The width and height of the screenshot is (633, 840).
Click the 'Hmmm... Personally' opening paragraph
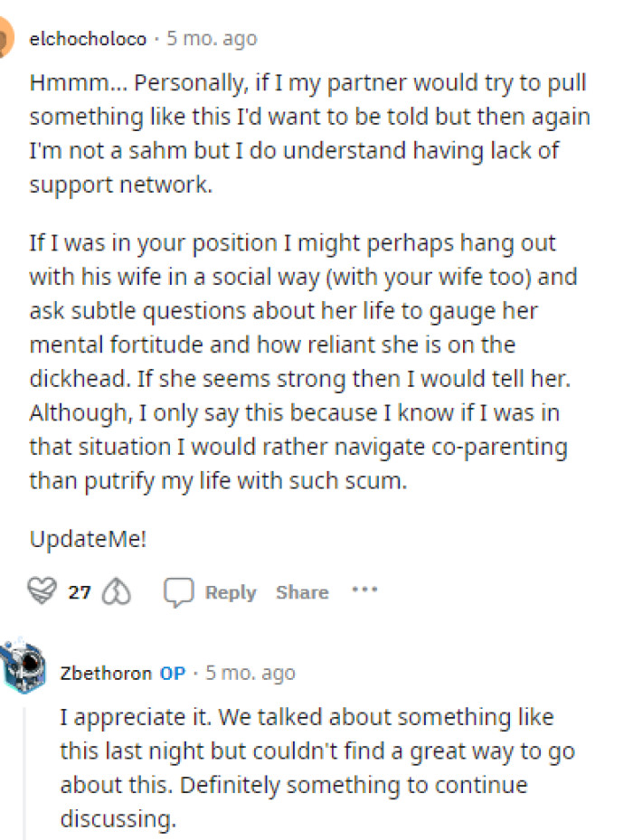click(x=307, y=133)
